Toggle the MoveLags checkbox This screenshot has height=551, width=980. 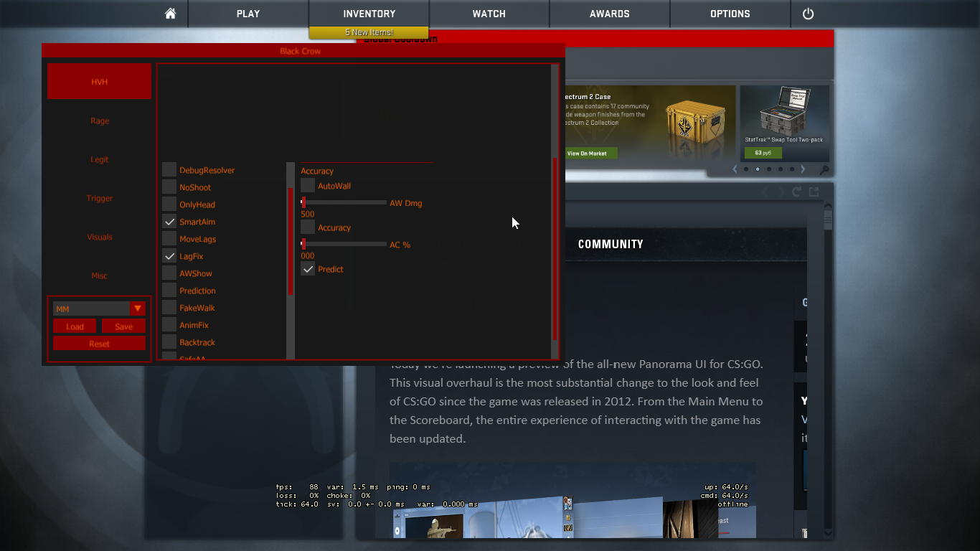pos(169,239)
